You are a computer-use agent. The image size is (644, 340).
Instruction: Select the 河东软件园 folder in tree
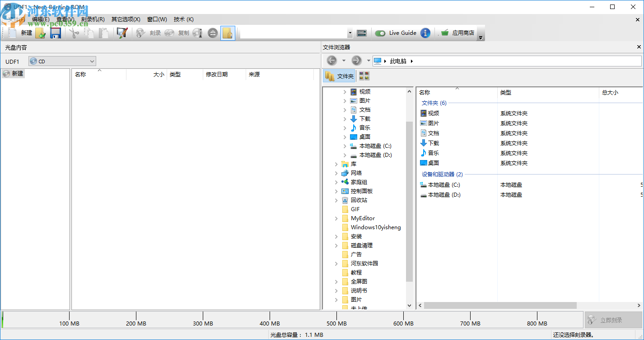364,264
